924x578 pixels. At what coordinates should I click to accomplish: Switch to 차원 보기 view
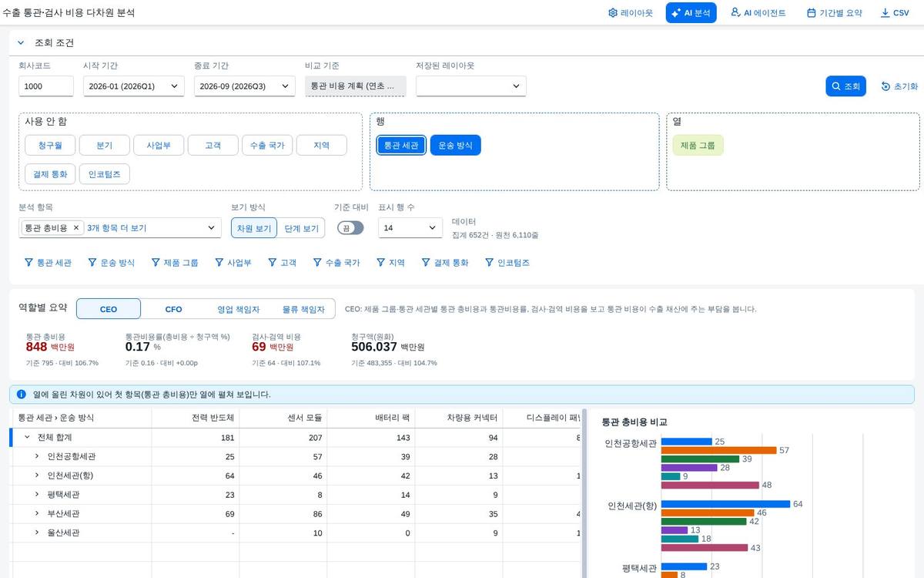click(x=253, y=228)
